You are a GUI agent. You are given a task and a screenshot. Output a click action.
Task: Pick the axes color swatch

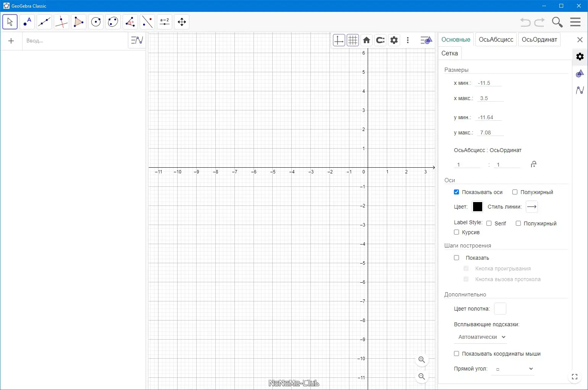tap(478, 207)
